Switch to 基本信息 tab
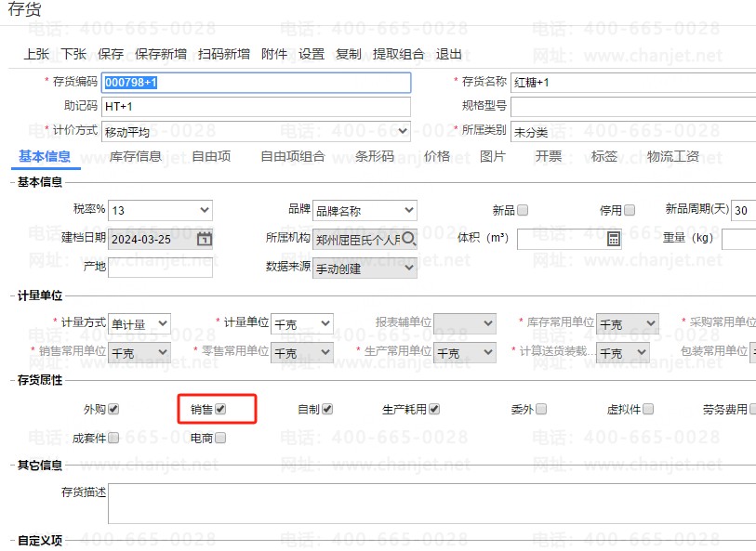The image size is (756, 551). [x=45, y=156]
